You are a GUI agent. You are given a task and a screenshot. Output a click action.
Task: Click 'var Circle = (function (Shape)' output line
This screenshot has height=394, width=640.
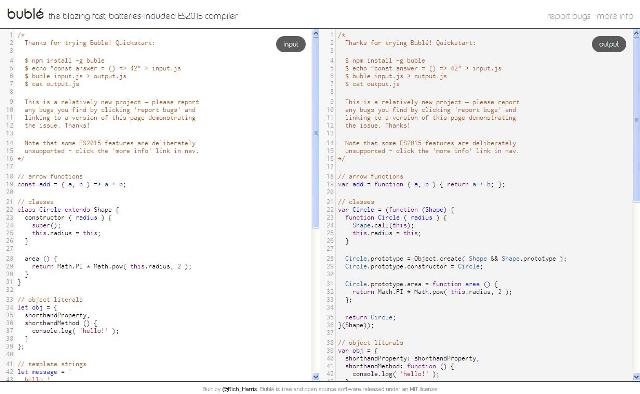(x=396, y=210)
